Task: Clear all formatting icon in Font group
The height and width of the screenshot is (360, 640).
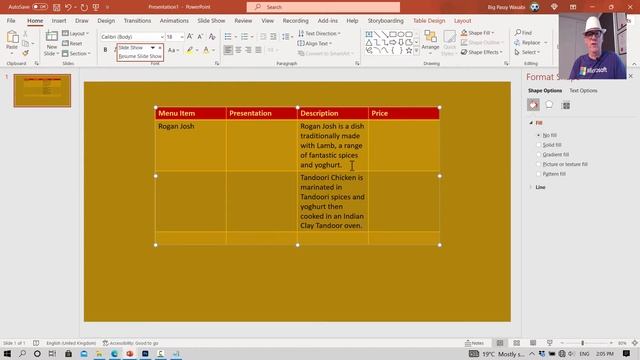Action: click(212, 37)
